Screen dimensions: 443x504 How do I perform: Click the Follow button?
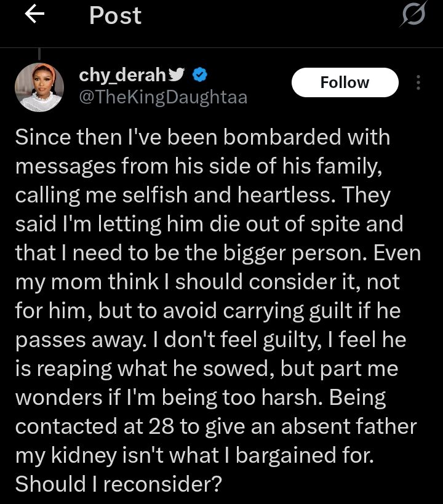coord(345,82)
